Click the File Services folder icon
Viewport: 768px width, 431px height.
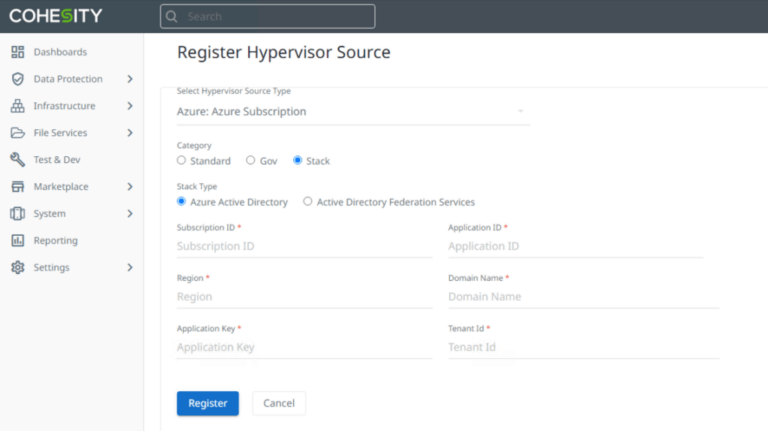[x=17, y=133]
